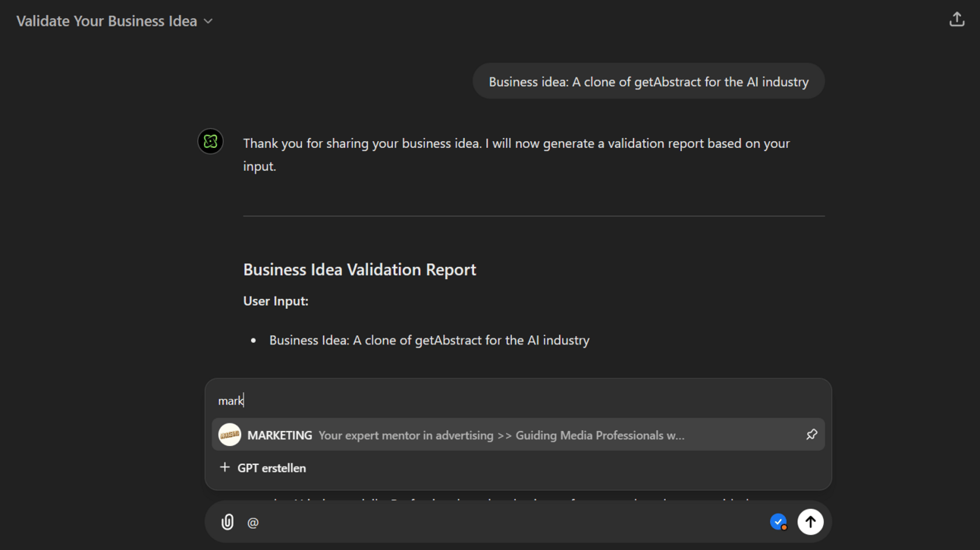Click the plus icon before GPT erstellen
This screenshot has height=550, width=980.
coord(225,467)
